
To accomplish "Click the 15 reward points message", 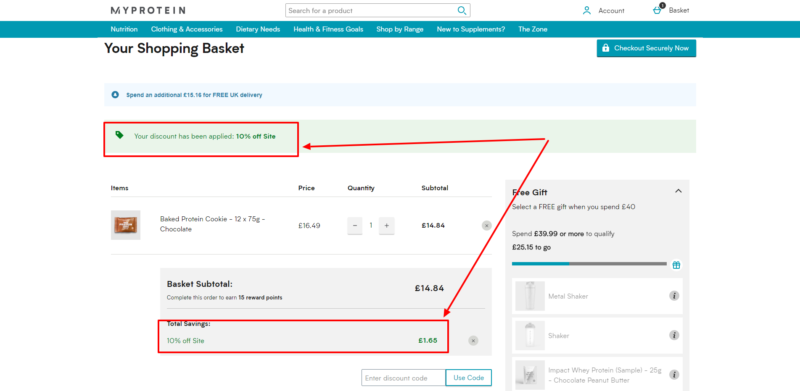I will (x=224, y=297).
